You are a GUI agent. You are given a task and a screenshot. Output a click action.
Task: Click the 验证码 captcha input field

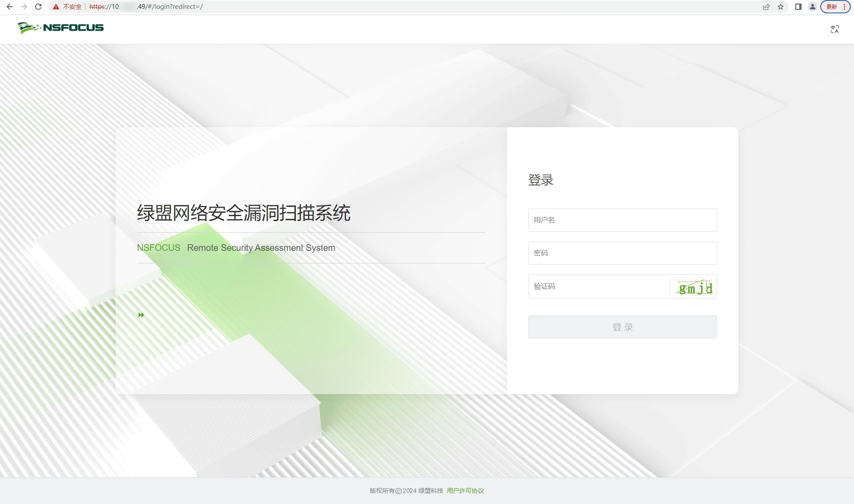(599, 286)
